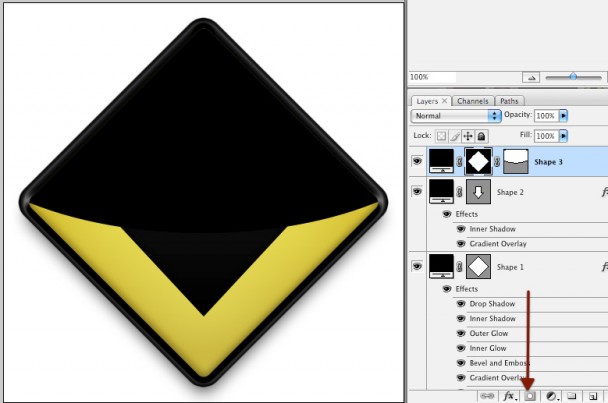Toggle Inner Glow effect visibility
The width and height of the screenshot is (608, 403).
[x=461, y=348]
